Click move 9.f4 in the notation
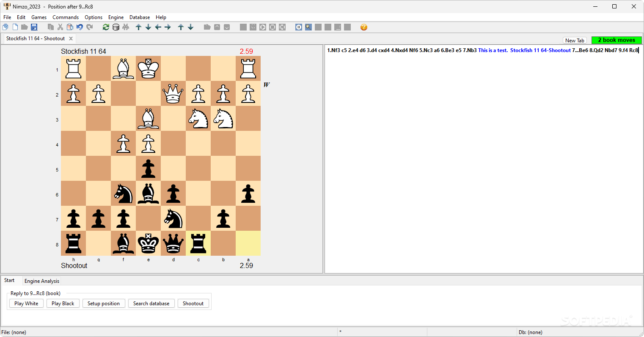 (x=623, y=50)
